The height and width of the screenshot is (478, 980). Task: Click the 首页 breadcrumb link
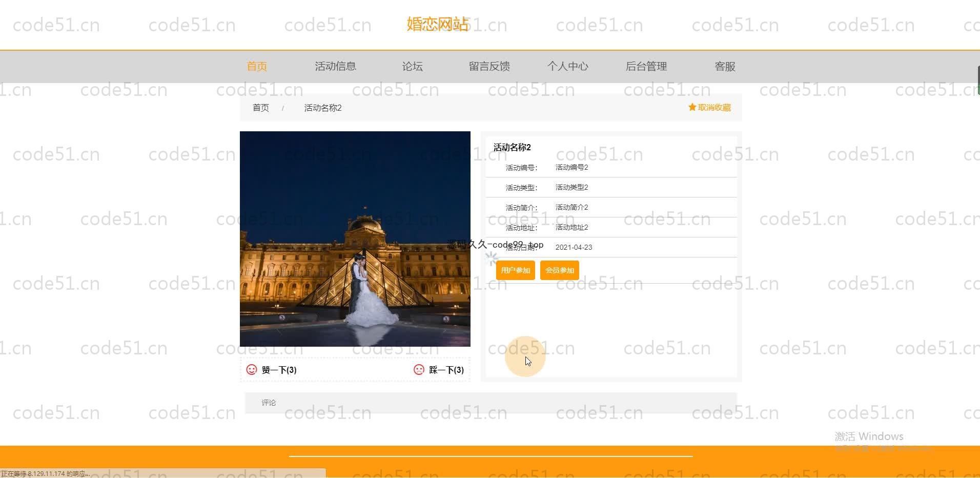[x=261, y=108]
